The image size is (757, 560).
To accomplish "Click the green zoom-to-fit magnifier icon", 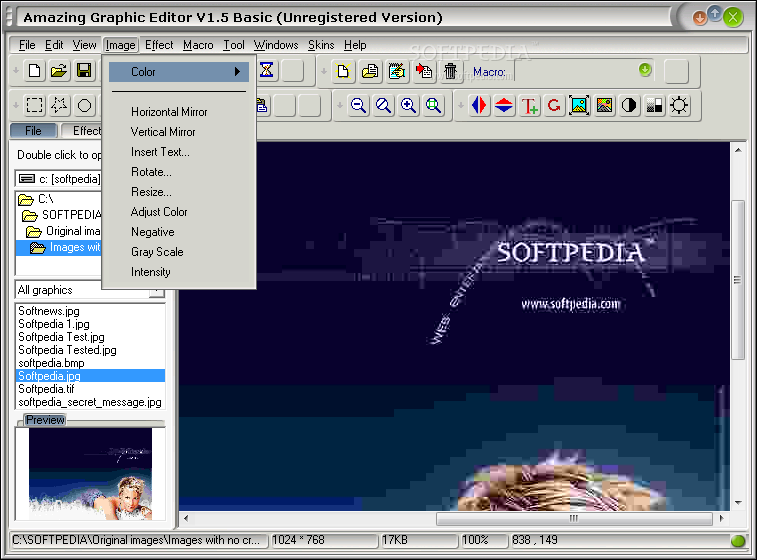I will [434, 105].
